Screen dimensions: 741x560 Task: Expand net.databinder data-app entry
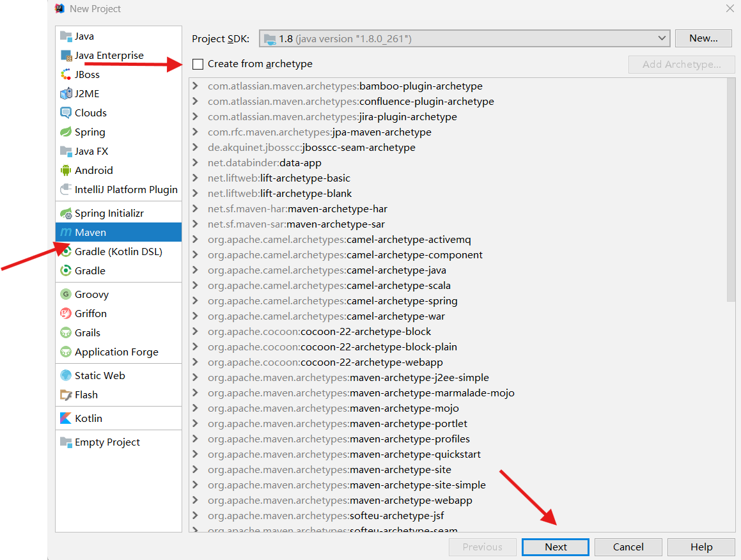click(x=195, y=162)
